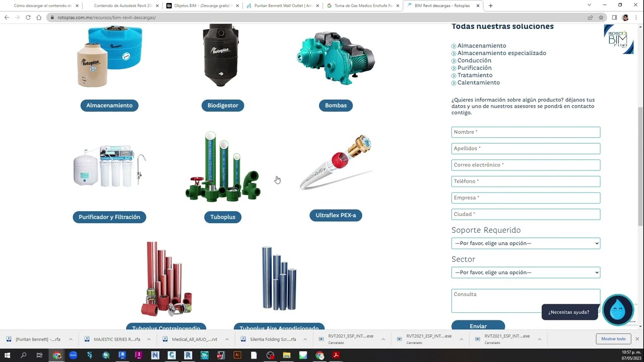Open the Chrome profile avatar
The image size is (644, 362).
pyautogui.click(x=625, y=18)
